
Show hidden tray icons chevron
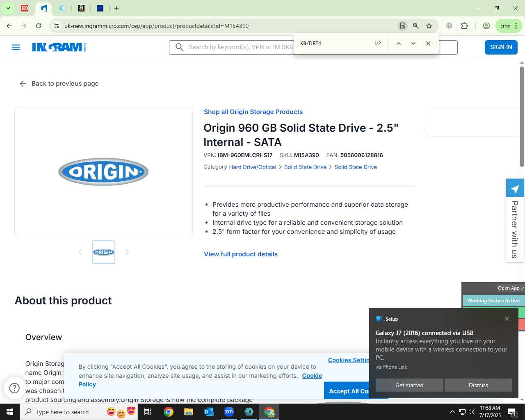[452, 412]
